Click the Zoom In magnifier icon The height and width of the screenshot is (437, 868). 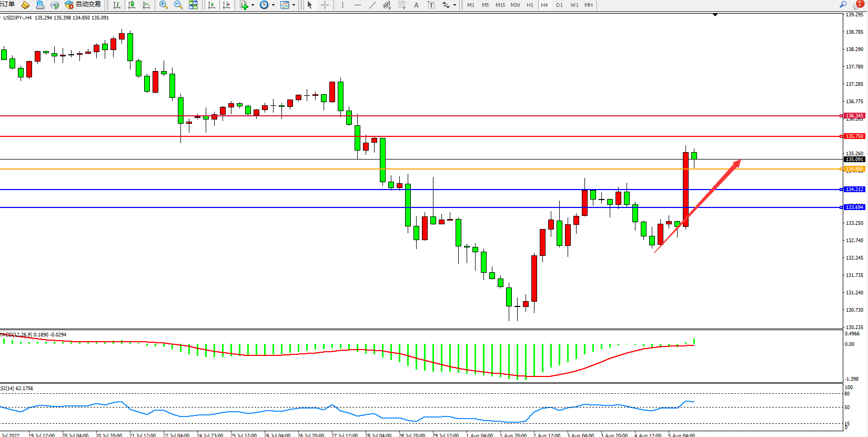point(164,5)
